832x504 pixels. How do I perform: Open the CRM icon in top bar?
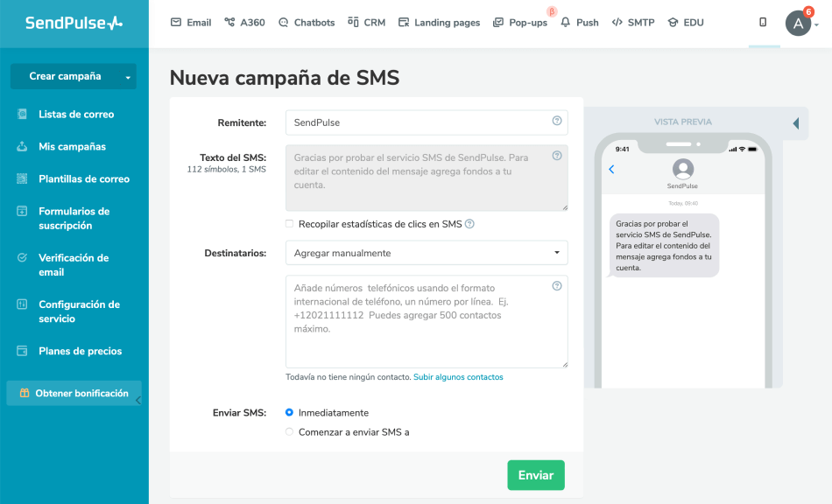tap(353, 22)
